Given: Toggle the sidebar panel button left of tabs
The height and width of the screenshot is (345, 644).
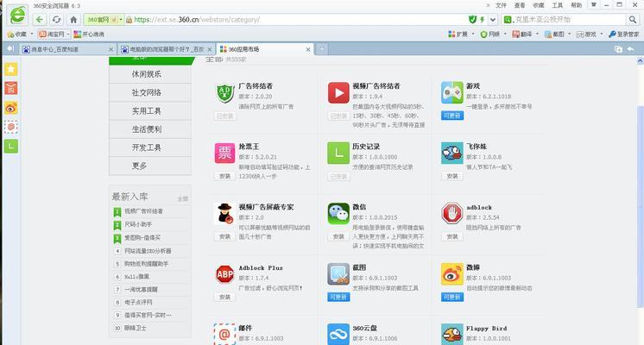Looking at the screenshot, I should coord(10,48).
